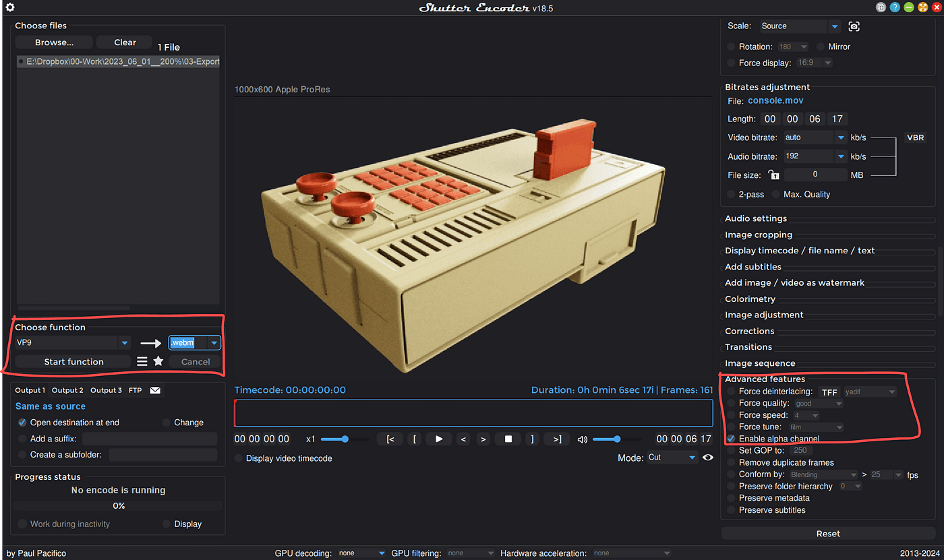Viewport: 944px width, 560px height.
Task: Open the function list menu icon
Action: point(142,361)
